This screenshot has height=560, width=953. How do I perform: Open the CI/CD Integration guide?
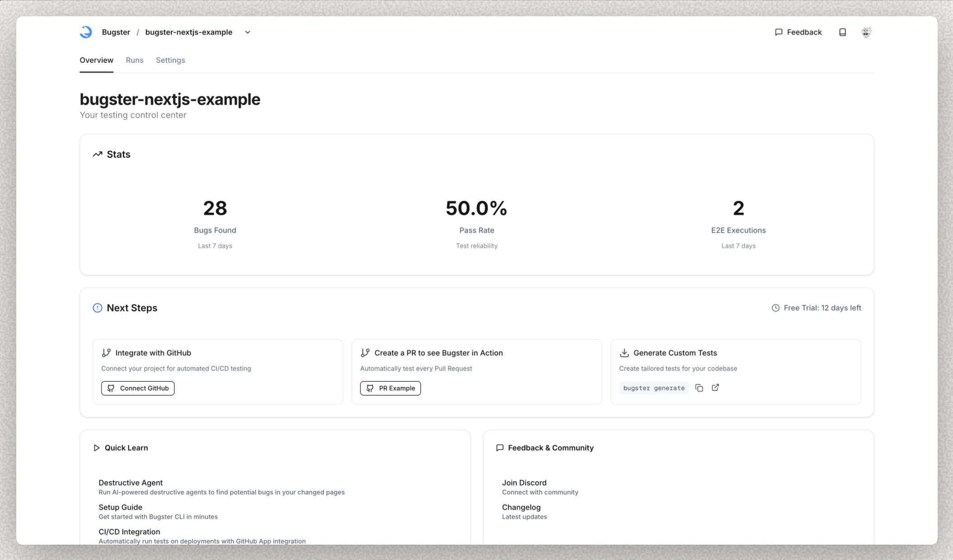202,536
